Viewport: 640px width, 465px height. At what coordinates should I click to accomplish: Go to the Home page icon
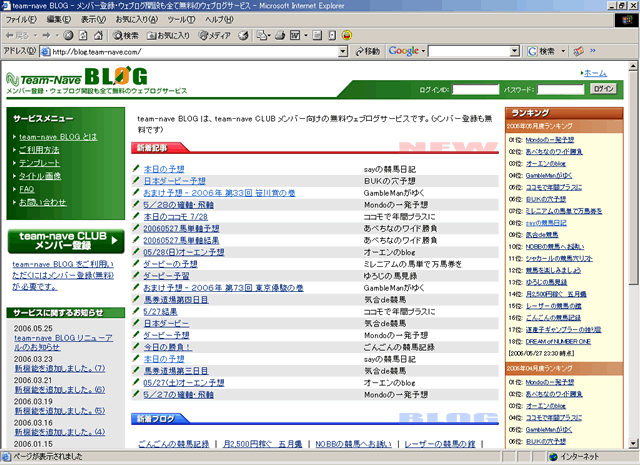pyautogui.click(x=99, y=35)
